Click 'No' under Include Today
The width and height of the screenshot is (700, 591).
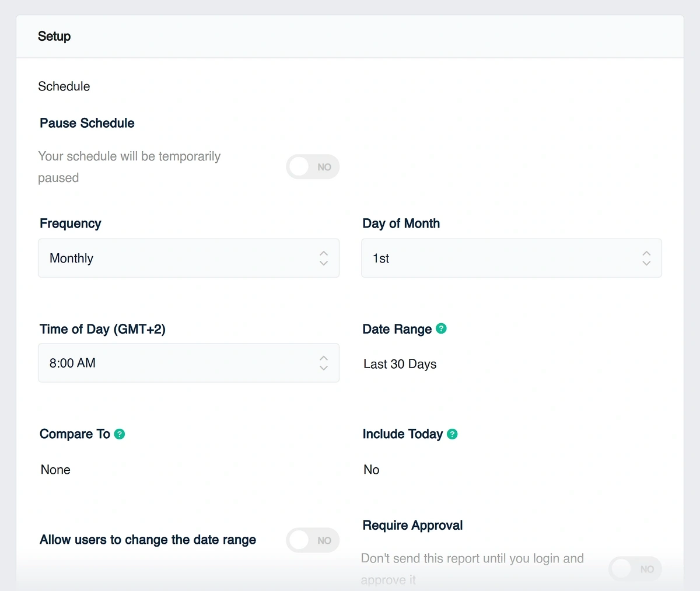[371, 469]
